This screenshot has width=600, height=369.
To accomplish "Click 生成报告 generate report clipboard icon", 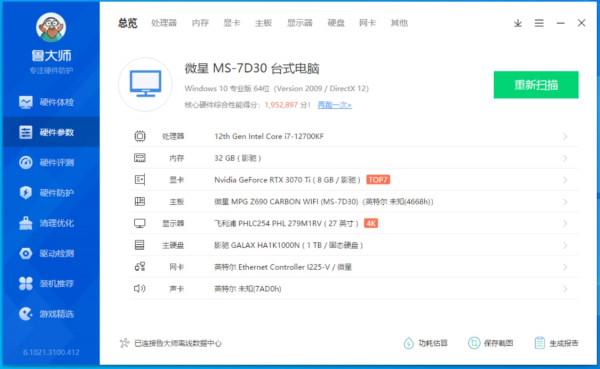I will pos(540,343).
